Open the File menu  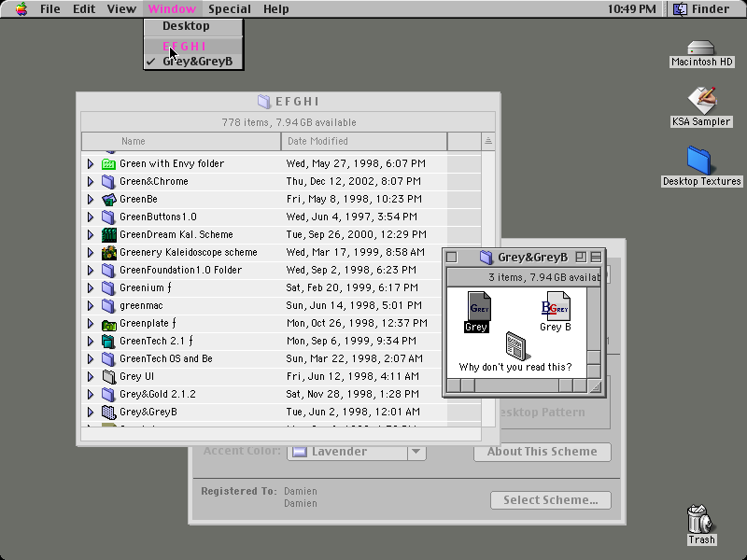coord(50,8)
